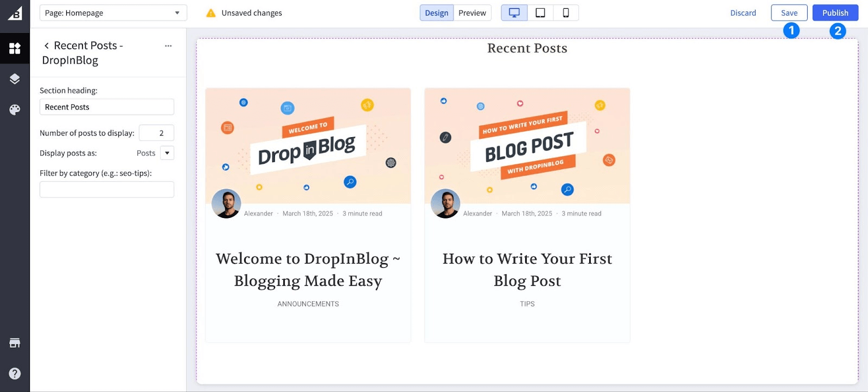Screen dimensions: 868x392
Task: Click March 18th, 2025 date on Welcome post
Action: (x=308, y=214)
